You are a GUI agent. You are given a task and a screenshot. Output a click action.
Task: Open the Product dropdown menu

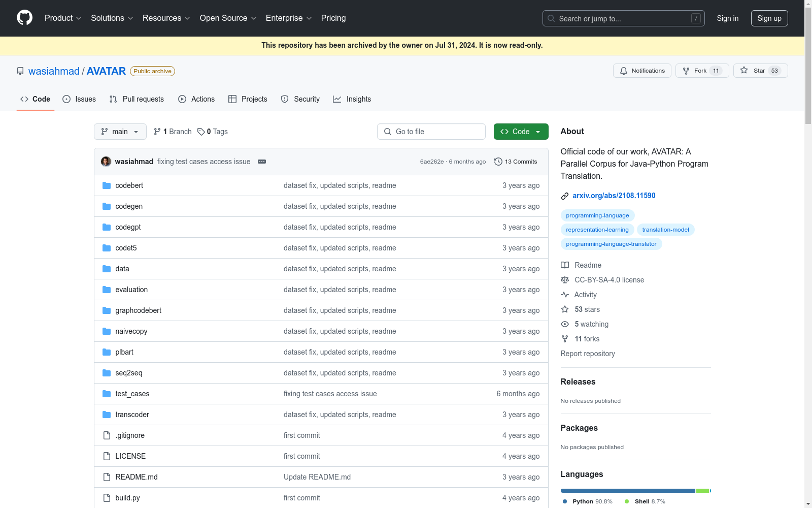pos(63,18)
